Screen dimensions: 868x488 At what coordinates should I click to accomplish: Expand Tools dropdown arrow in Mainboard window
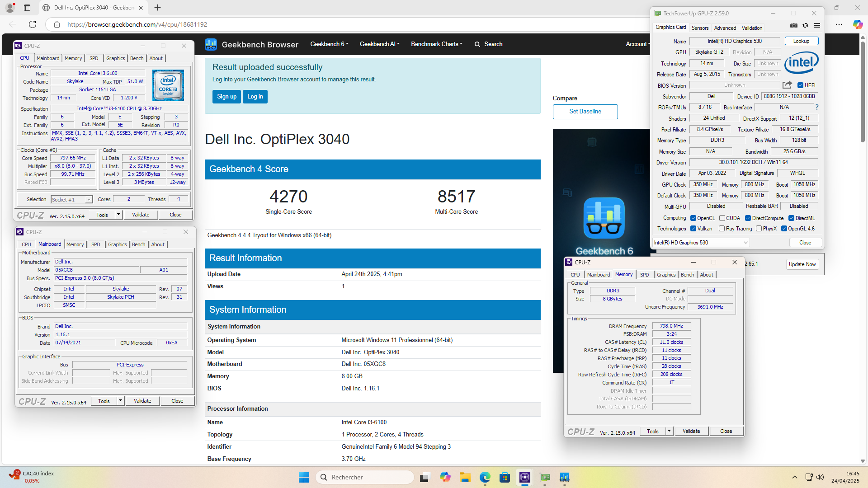[120, 401]
